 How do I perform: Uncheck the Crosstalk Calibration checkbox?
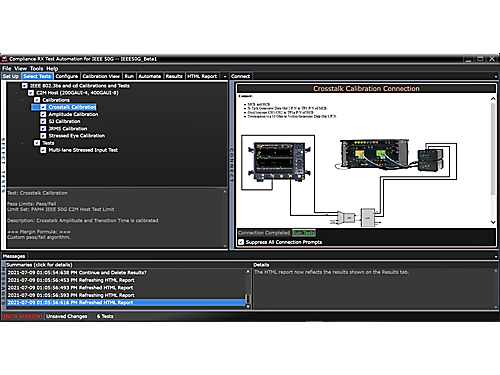click(43, 107)
